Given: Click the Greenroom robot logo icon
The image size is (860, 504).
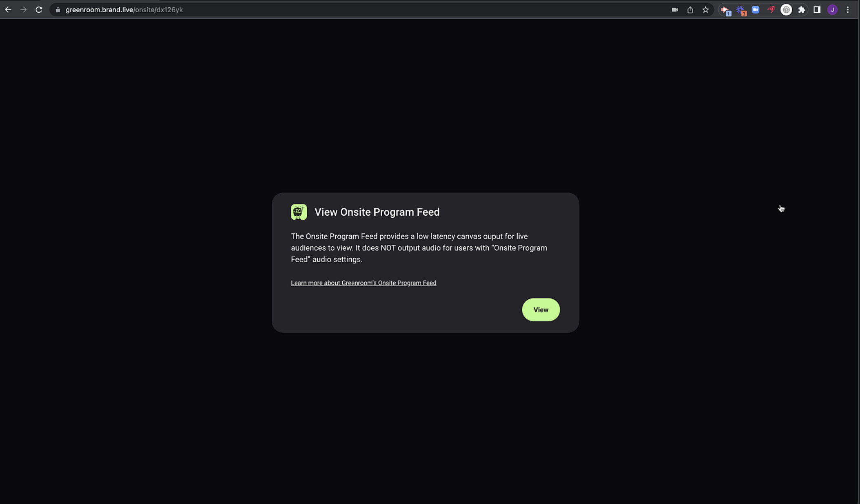Looking at the screenshot, I should coord(299,212).
